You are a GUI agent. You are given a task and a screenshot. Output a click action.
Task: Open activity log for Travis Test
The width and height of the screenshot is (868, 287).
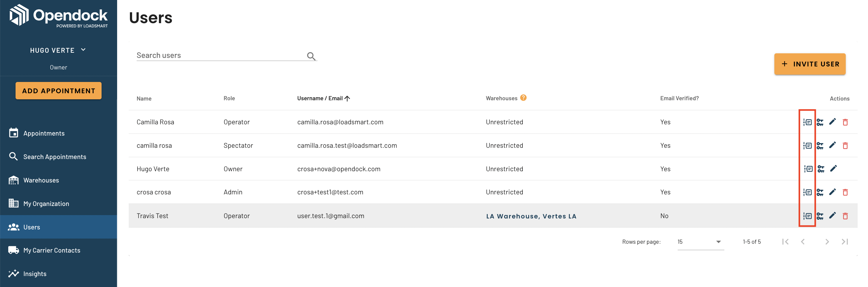[807, 216]
